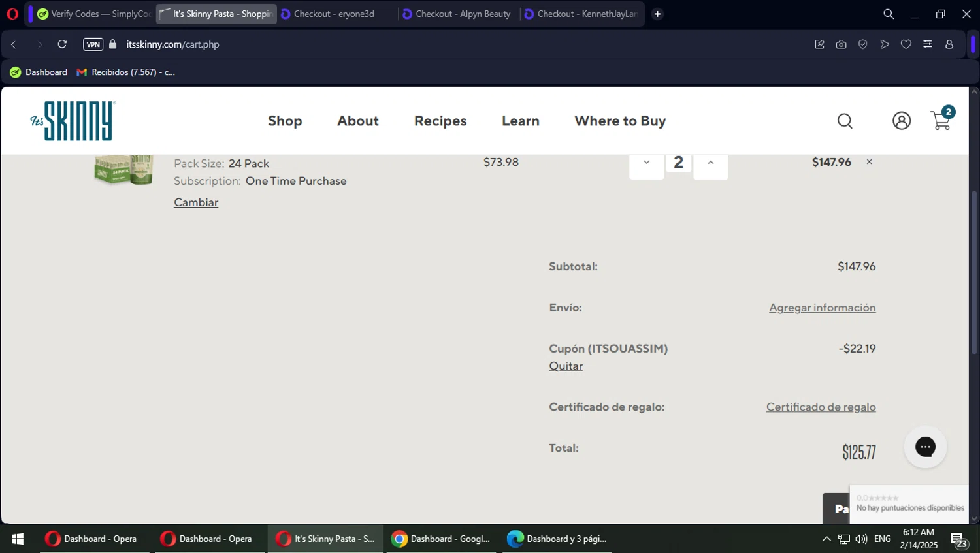Click Quitar to remove coupon
980x553 pixels.
click(566, 366)
